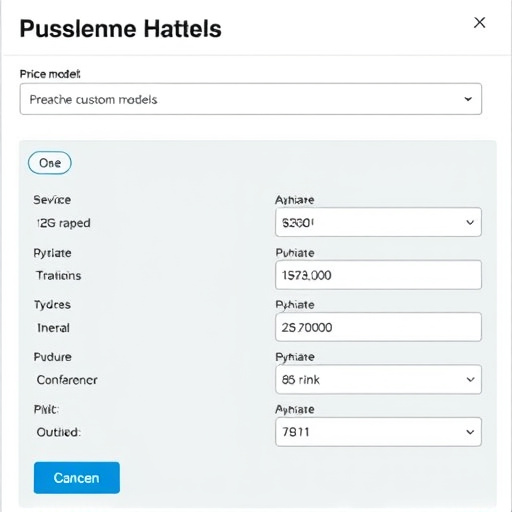Select the Confarencr row label
The image size is (512, 512).
coord(67,380)
